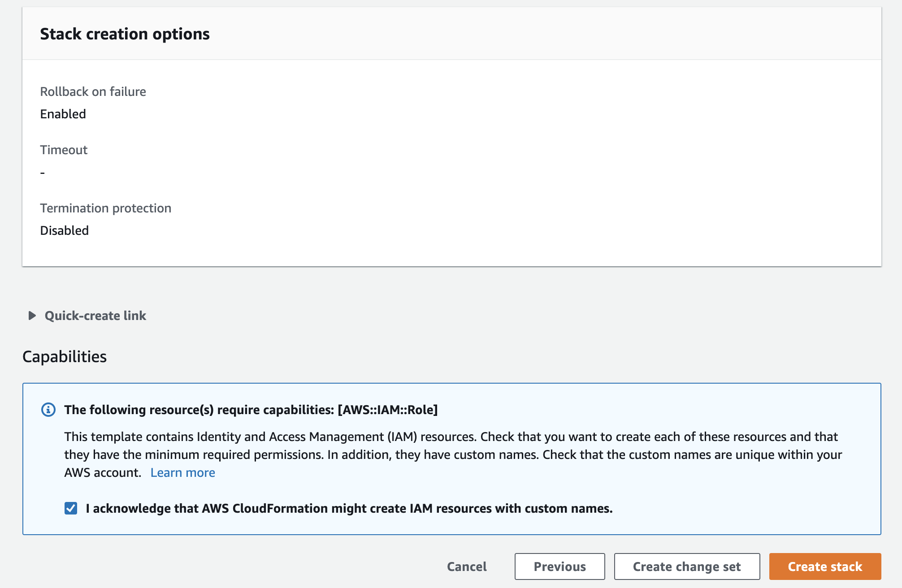Click the Rollback on failure label
This screenshot has width=902, height=588.
coord(93,91)
